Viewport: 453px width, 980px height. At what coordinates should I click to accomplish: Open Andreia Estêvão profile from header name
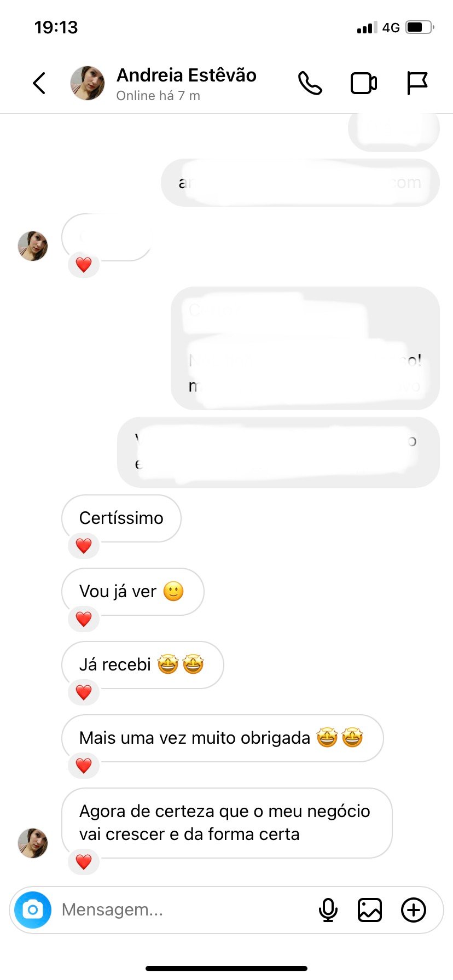[186, 75]
